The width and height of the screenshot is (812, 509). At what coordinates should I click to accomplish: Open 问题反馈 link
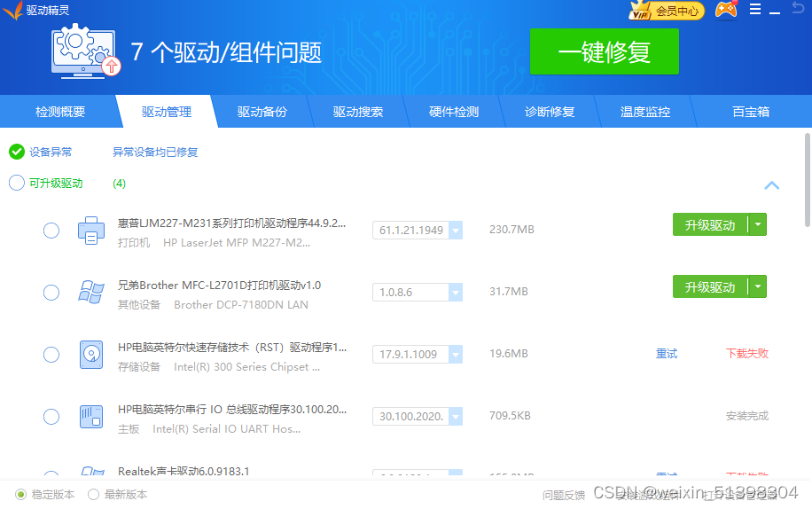click(x=564, y=496)
